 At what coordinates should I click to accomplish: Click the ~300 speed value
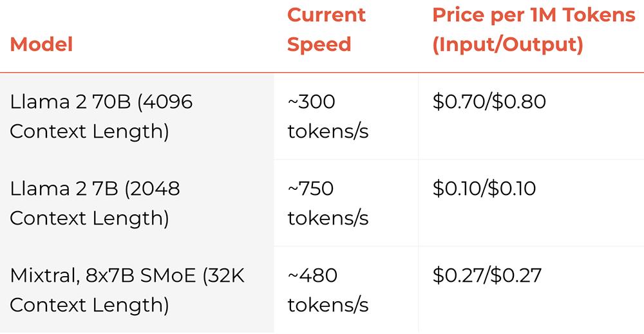312,102
